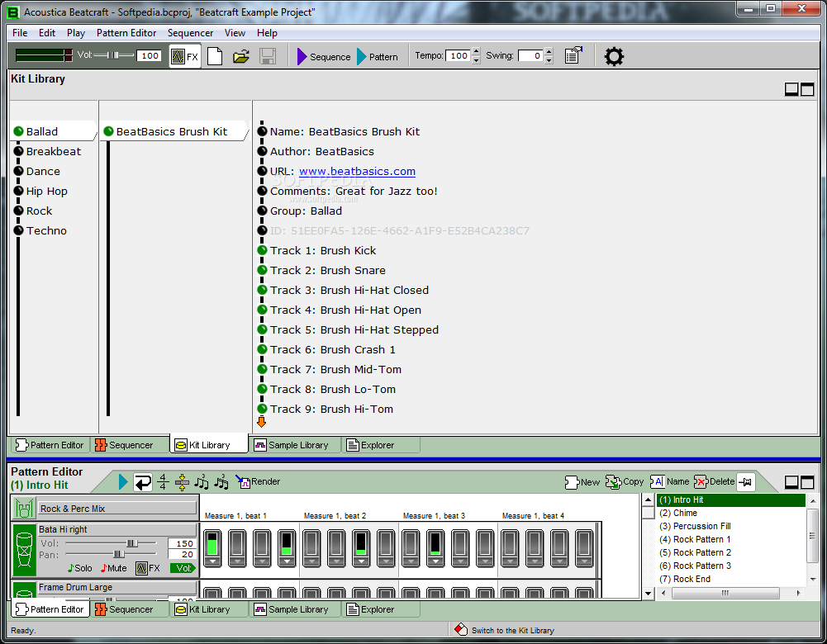The image size is (827, 644).
Task: Play the Sequence
Action: pos(323,56)
